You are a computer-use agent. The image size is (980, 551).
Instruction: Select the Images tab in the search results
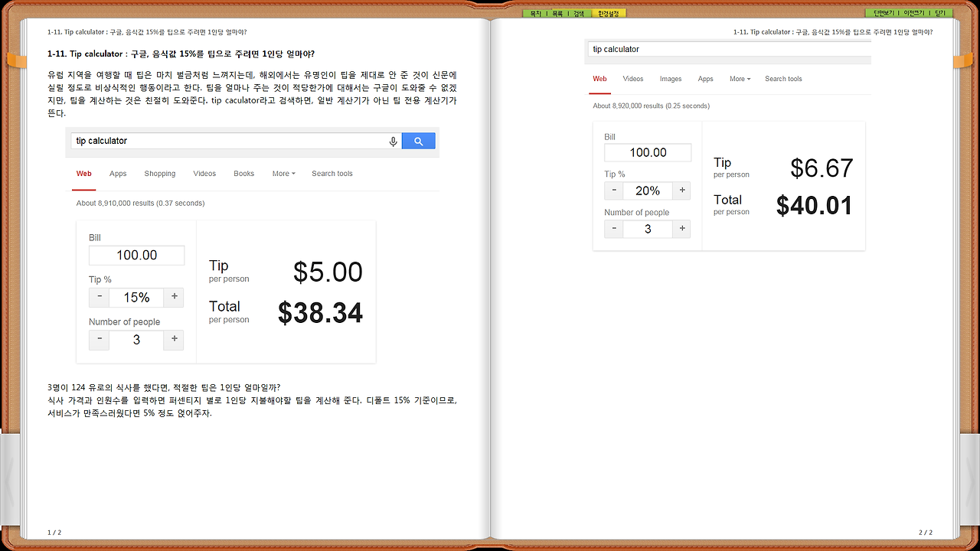pyautogui.click(x=671, y=79)
